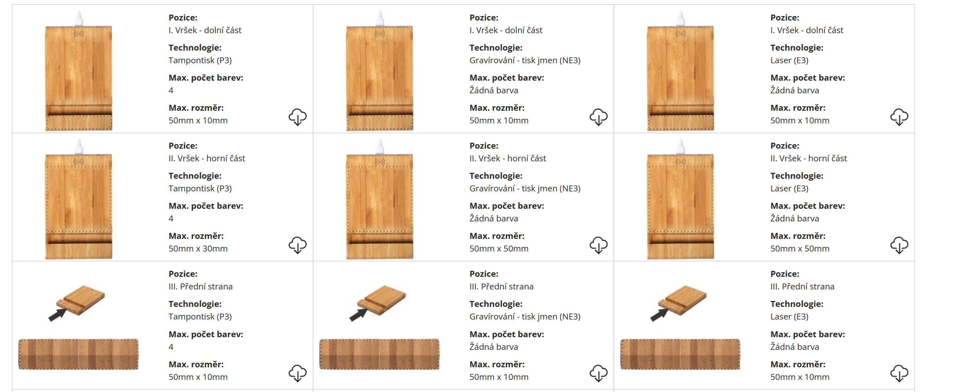Download template for II. Vršek horní část Laser
The width and height of the screenshot is (980, 392).
click(x=899, y=245)
